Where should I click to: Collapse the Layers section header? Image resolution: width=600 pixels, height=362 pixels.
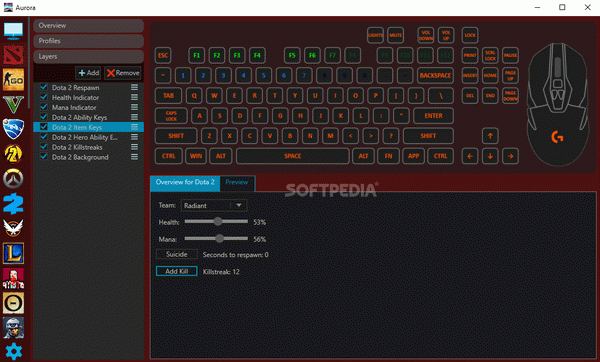pos(88,57)
